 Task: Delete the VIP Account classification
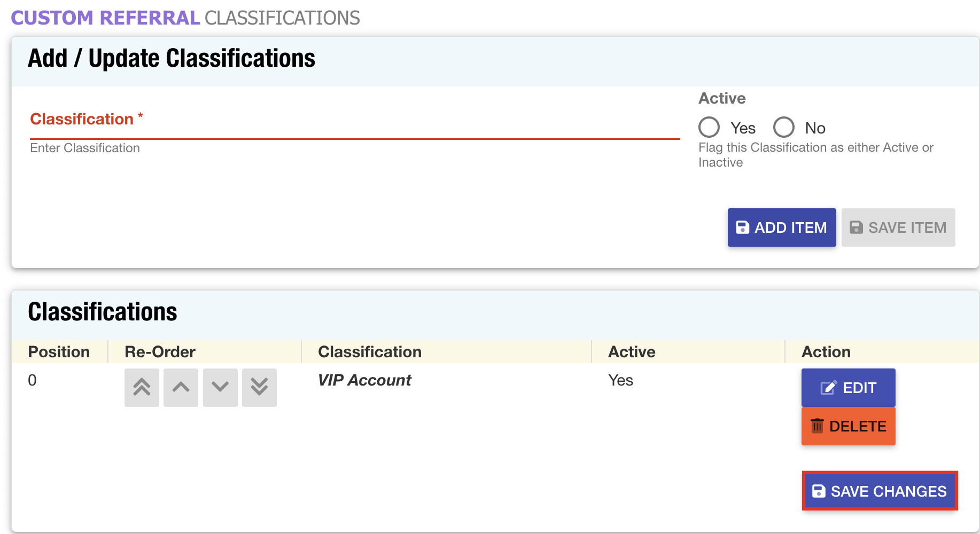point(847,426)
